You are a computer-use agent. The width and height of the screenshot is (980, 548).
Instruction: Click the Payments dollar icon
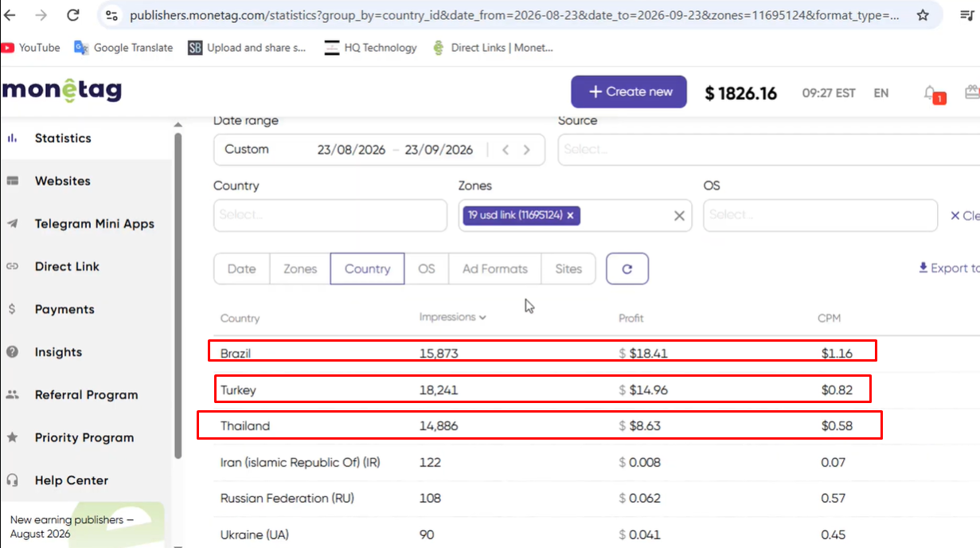(x=12, y=309)
